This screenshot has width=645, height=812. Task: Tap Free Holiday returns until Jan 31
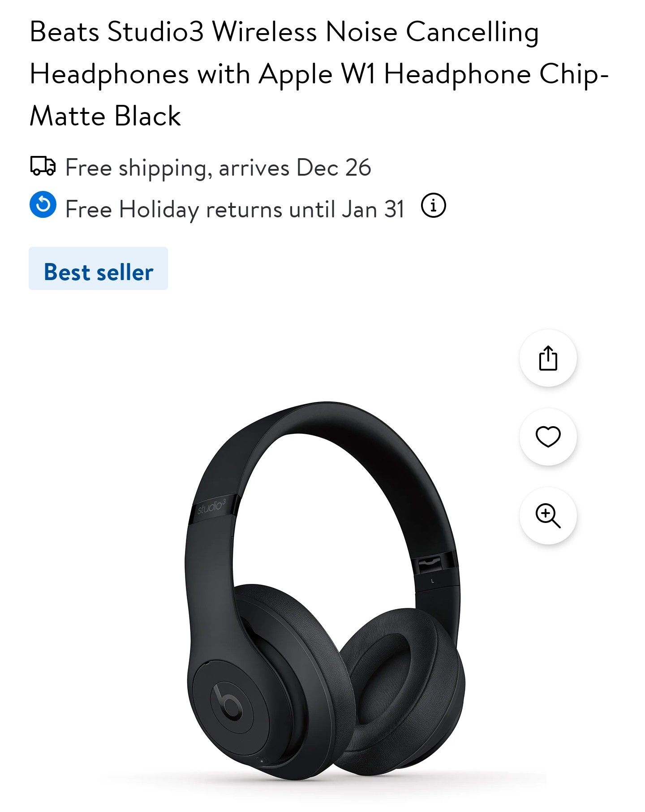tap(235, 209)
